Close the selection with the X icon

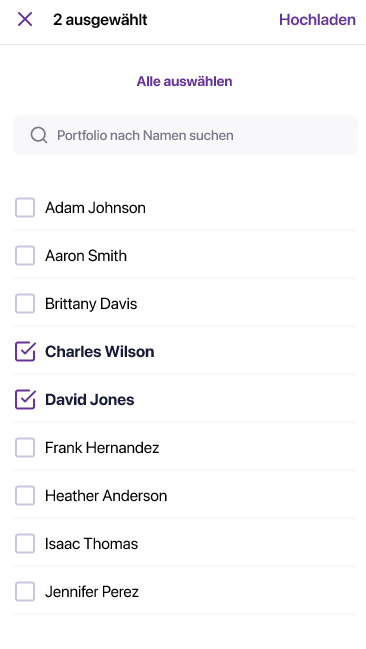point(25,19)
